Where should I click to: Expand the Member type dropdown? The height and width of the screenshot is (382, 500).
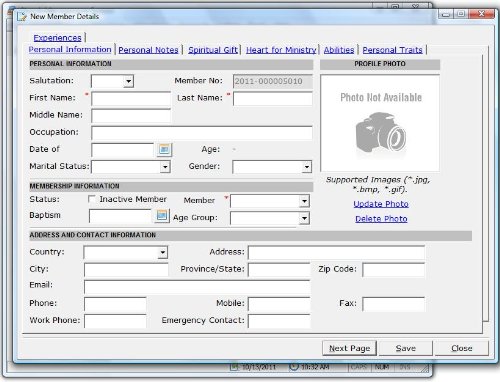[x=304, y=201]
